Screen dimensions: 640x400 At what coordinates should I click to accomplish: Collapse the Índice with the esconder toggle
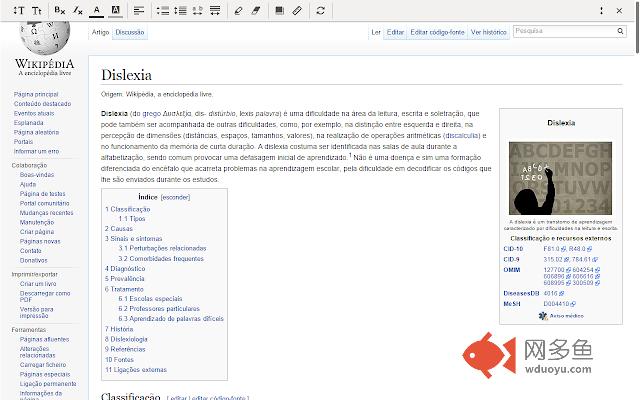175,197
